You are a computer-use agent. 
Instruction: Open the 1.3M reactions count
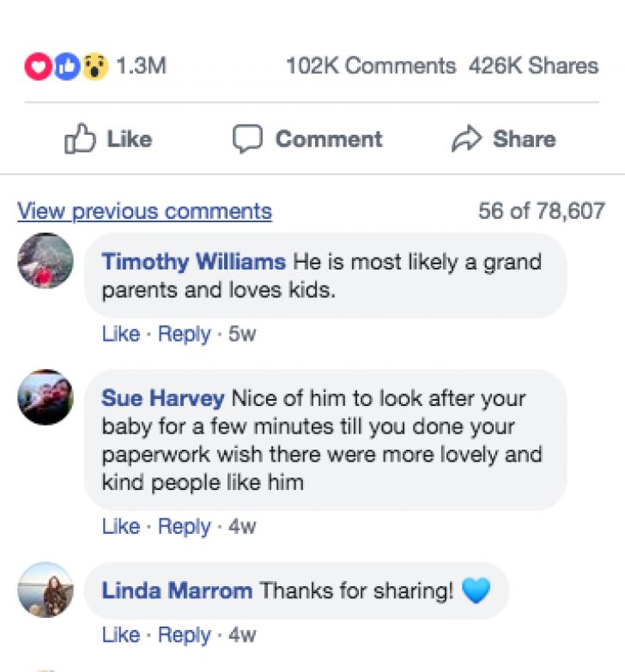click(x=141, y=66)
